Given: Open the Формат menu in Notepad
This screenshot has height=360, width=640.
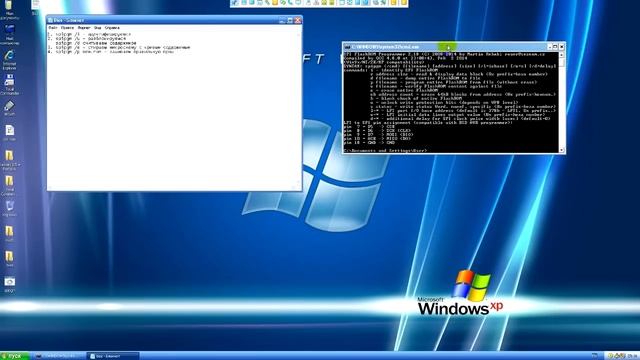Looking at the screenshot, I should (84, 28).
